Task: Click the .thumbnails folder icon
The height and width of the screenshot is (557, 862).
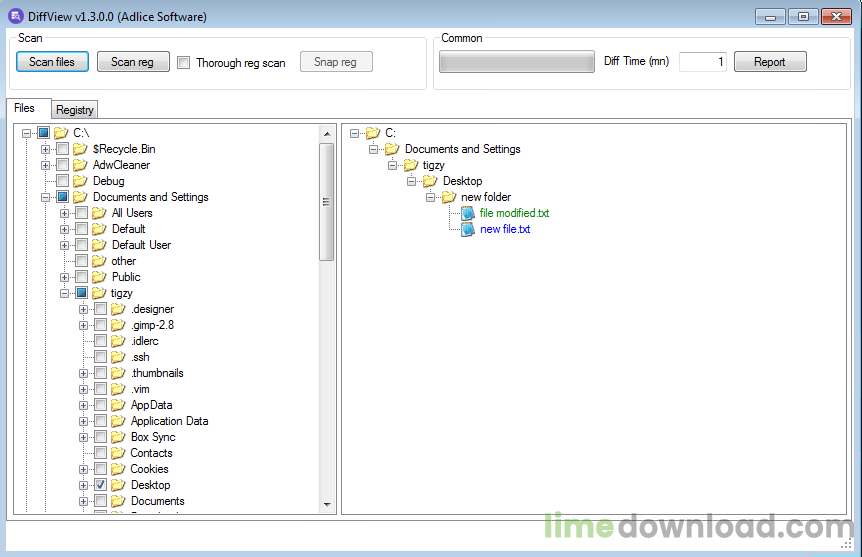Action: (118, 373)
